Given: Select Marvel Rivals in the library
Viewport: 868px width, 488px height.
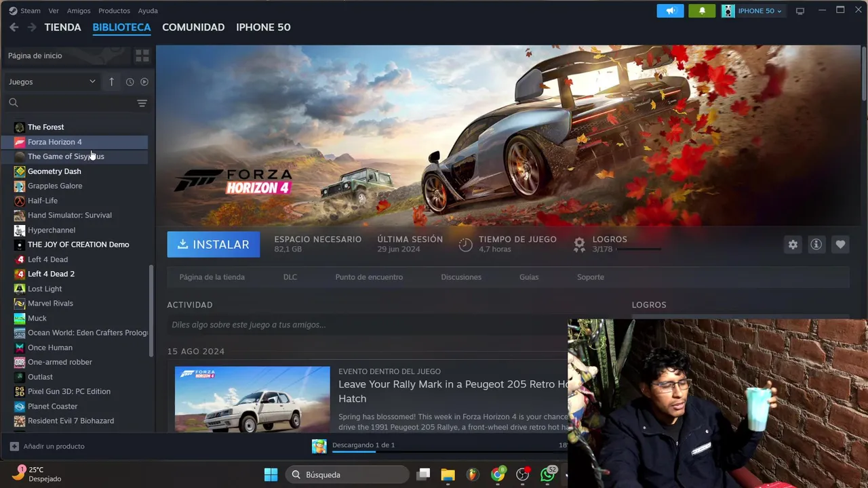Looking at the screenshot, I should 75,304.
